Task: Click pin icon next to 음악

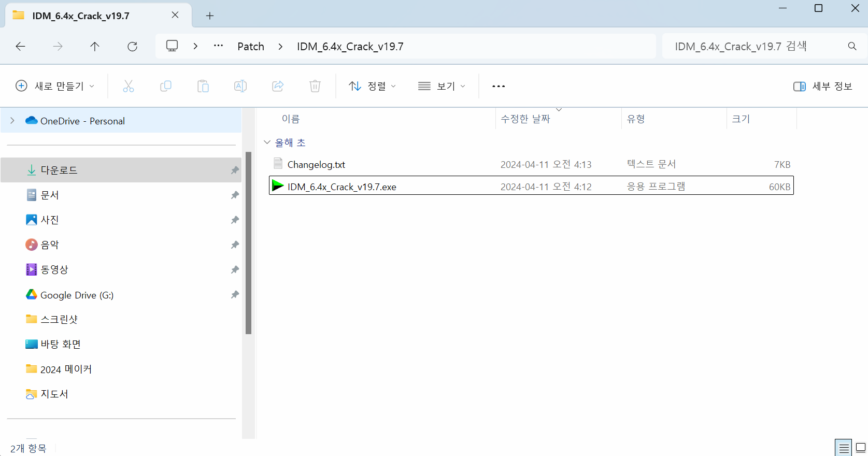Action: pos(235,245)
